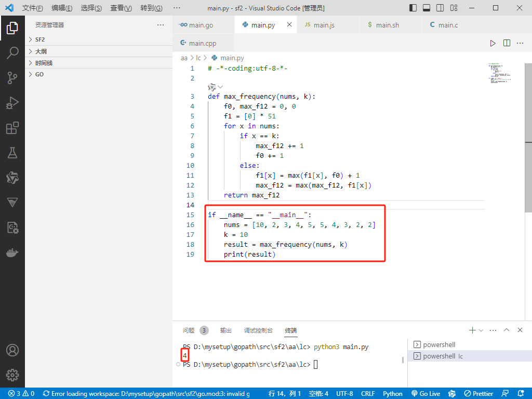Switch to main.js tab
The image size is (532, 399).
(328, 25)
